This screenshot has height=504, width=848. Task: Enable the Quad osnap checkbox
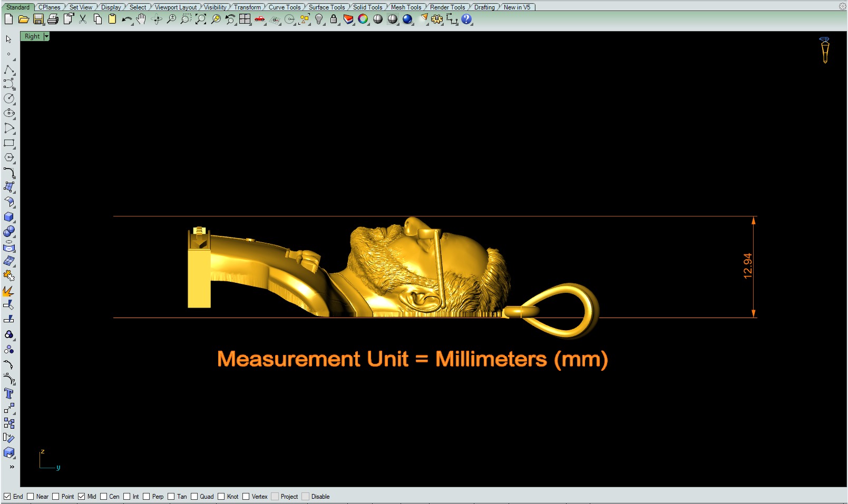194,497
